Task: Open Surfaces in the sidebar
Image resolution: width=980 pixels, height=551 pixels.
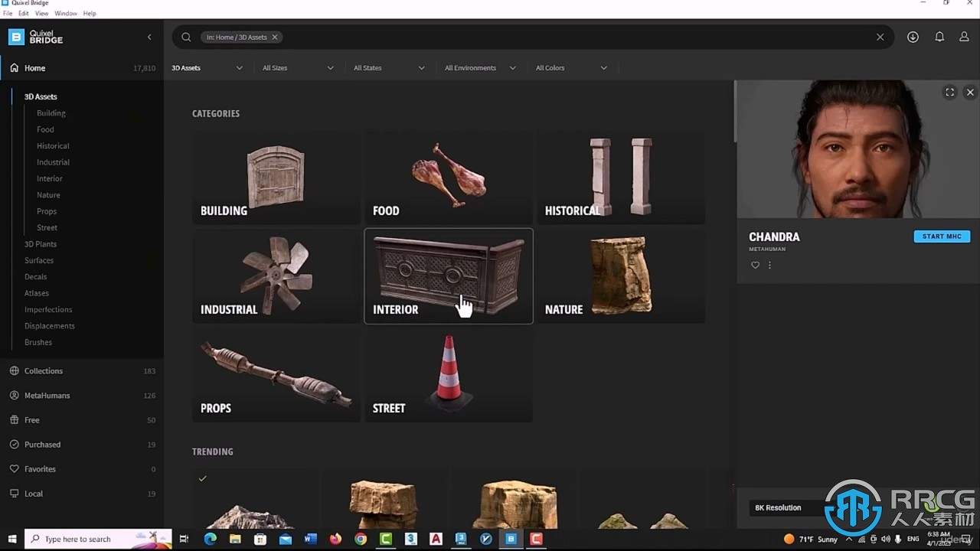Action: [x=39, y=260]
